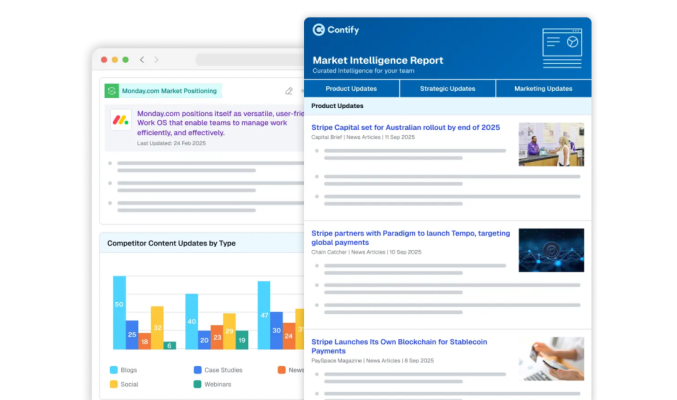Click the dark blue bar labeled 25
This screenshot has height=400, width=677.
click(132, 334)
